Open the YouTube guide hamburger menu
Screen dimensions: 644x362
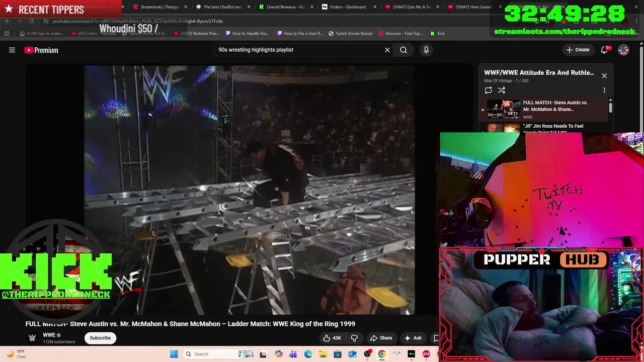[x=12, y=50]
